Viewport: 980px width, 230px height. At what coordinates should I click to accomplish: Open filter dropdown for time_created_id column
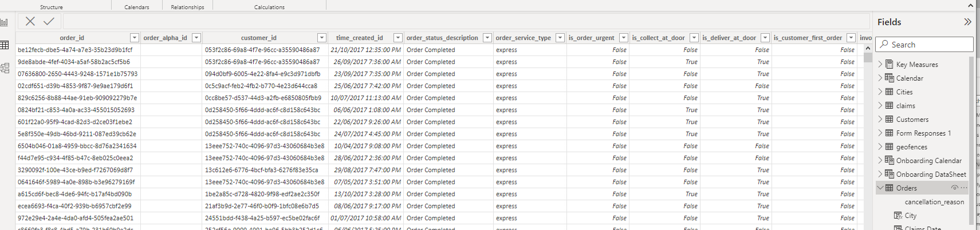(398, 38)
